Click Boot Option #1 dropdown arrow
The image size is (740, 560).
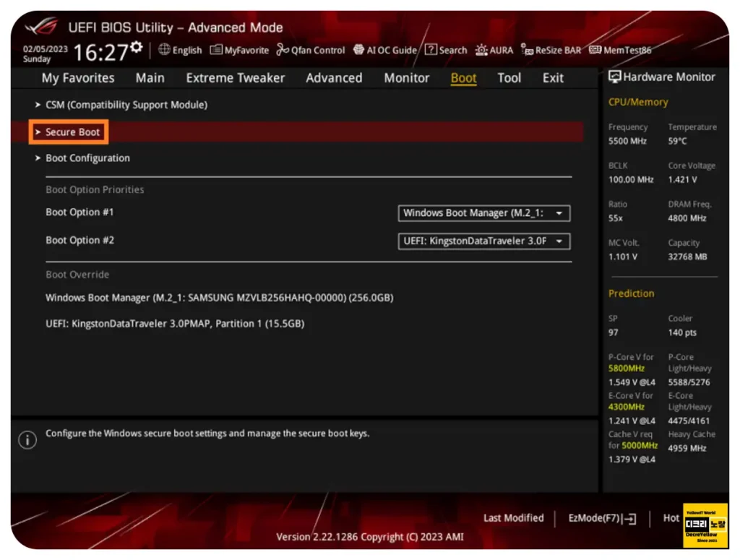click(x=559, y=213)
